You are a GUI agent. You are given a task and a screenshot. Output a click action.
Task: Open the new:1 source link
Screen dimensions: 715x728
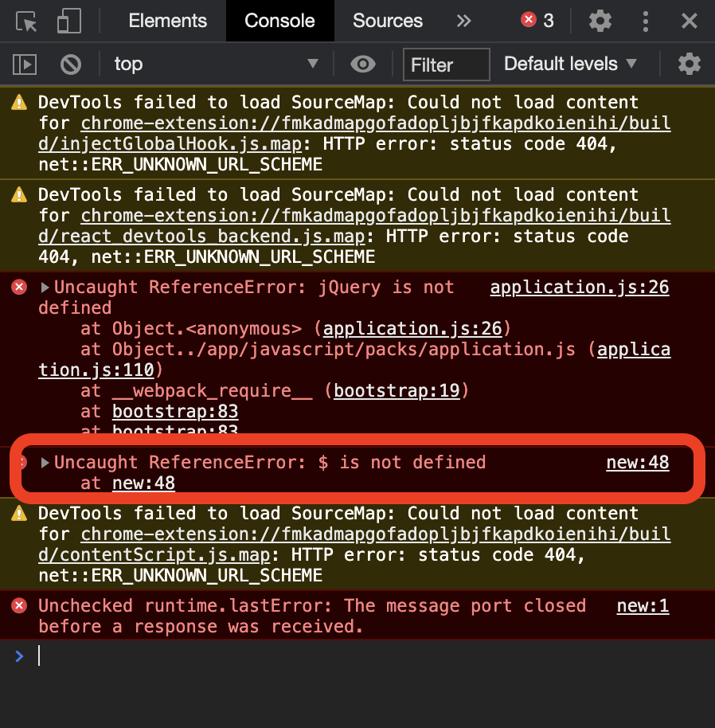pos(643,606)
